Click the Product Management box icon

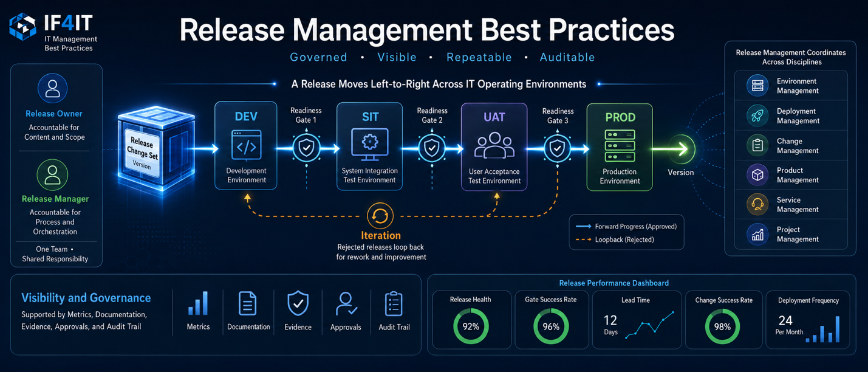coord(757,175)
